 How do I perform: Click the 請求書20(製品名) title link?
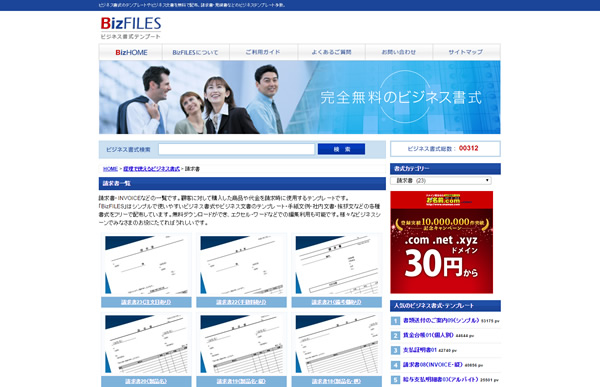click(x=146, y=381)
